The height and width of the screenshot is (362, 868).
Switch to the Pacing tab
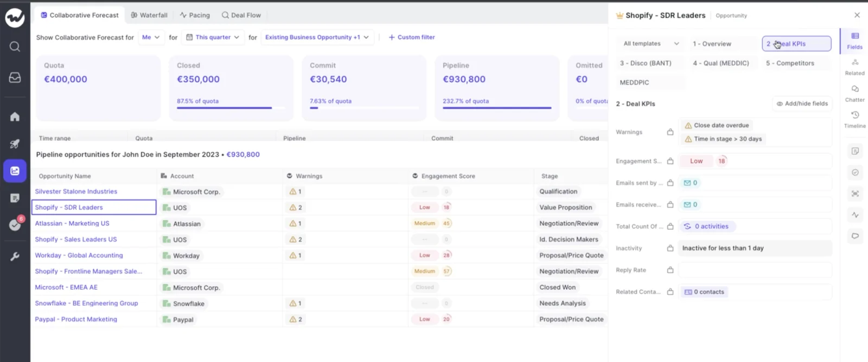[195, 15]
